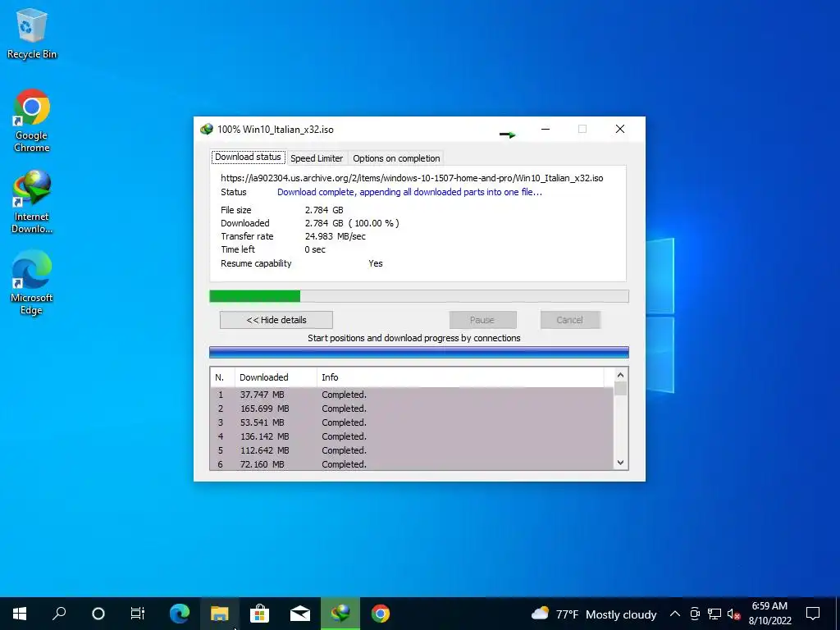Viewport: 840px width, 630px height.
Task: Open Microsoft Store from taskbar
Action: [260, 614]
